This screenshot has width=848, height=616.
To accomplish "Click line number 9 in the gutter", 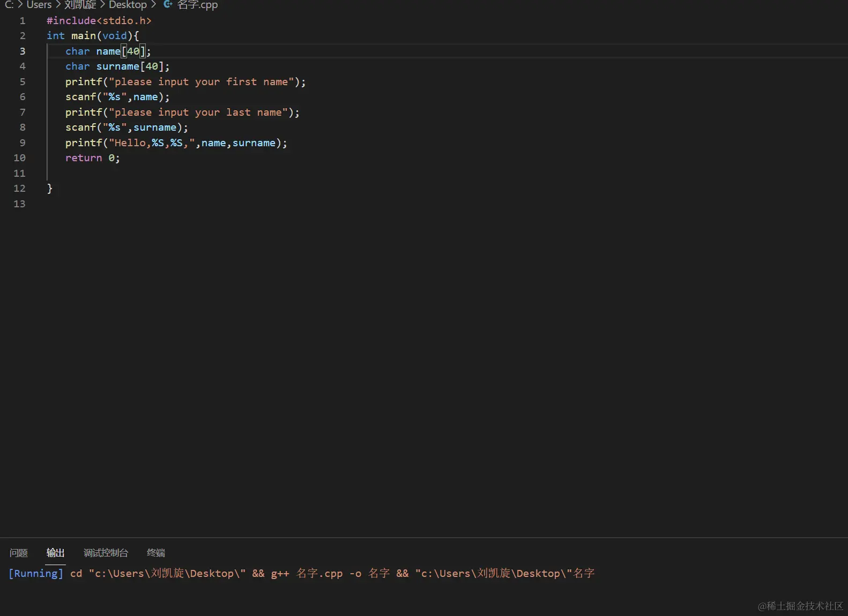I will point(23,143).
